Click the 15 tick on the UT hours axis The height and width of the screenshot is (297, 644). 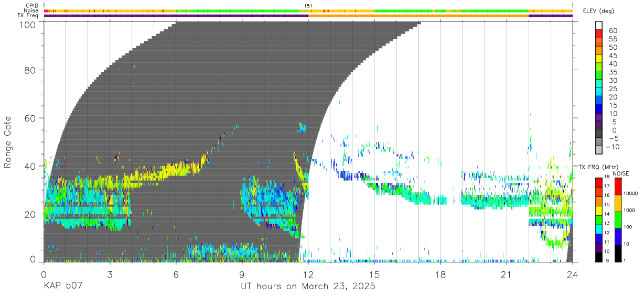tap(374, 275)
